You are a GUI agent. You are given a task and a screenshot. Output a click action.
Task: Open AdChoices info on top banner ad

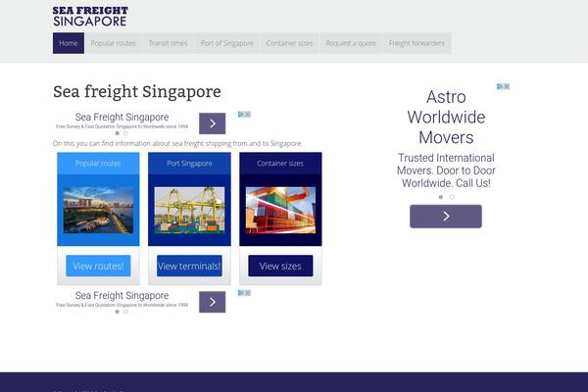241,115
